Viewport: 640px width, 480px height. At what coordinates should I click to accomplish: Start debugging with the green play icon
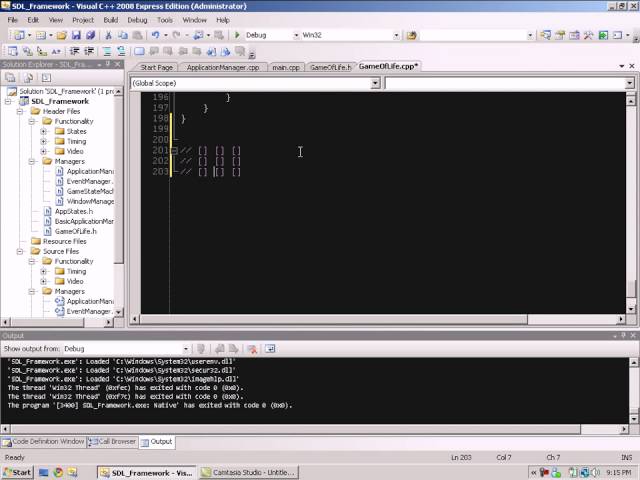(x=237, y=35)
